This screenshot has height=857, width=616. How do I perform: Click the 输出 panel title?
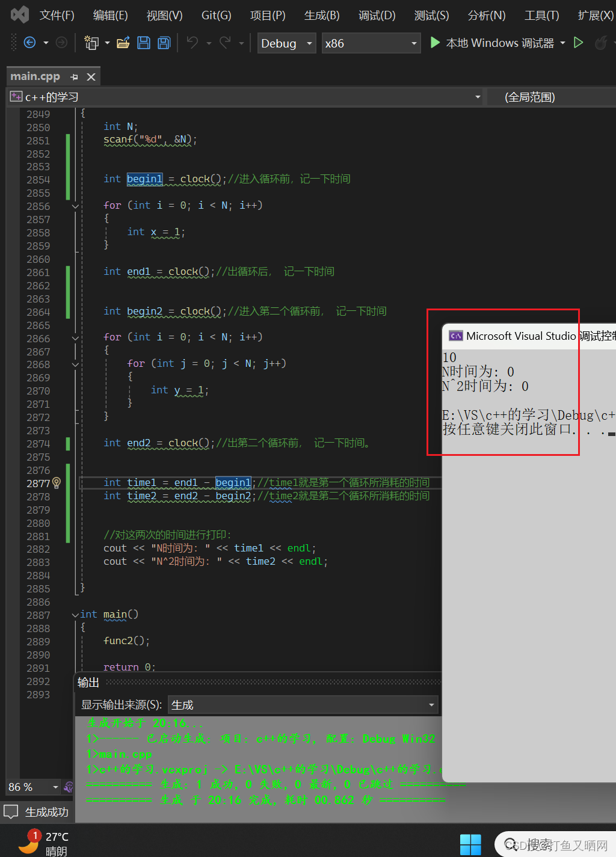point(88,682)
